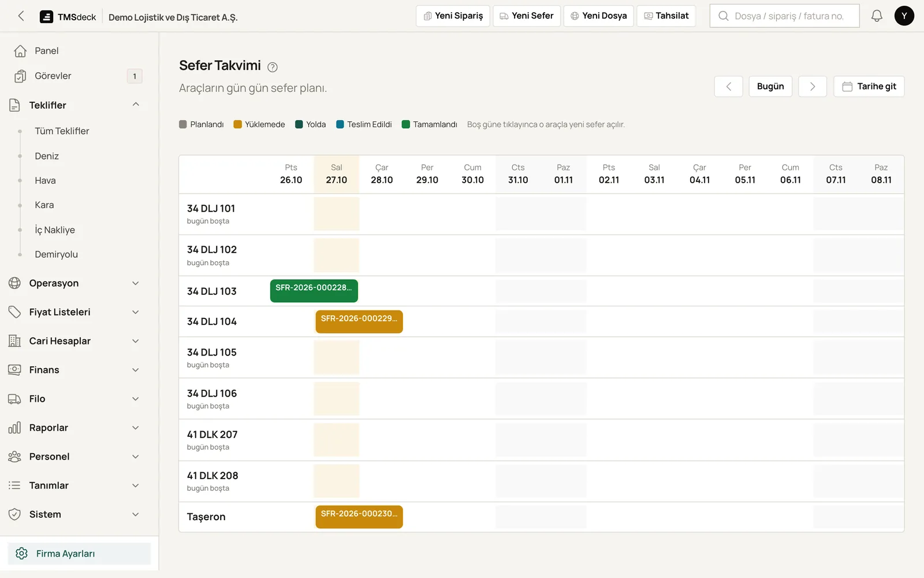The height and width of the screenshot is (578, 924).
Task: Expand the Tanımlar section chevron
Action: pos(136,486)
